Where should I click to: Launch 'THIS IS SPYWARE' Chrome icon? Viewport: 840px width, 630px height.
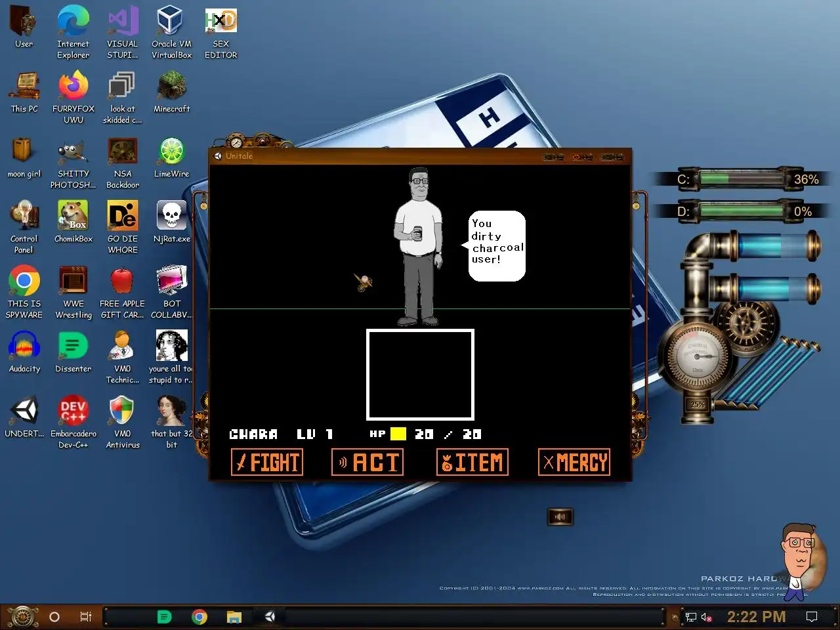pyautogui.click(x=24, y=292)
